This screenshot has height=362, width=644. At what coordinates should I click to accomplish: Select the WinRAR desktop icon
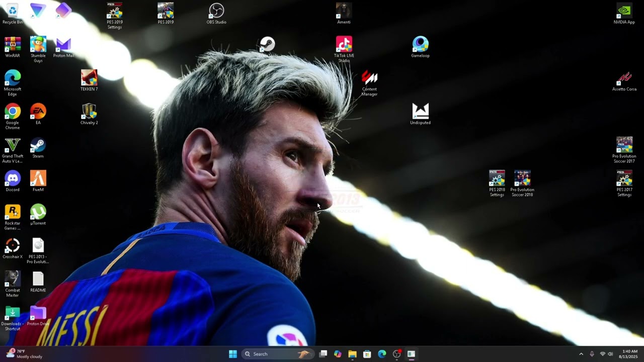13,47
